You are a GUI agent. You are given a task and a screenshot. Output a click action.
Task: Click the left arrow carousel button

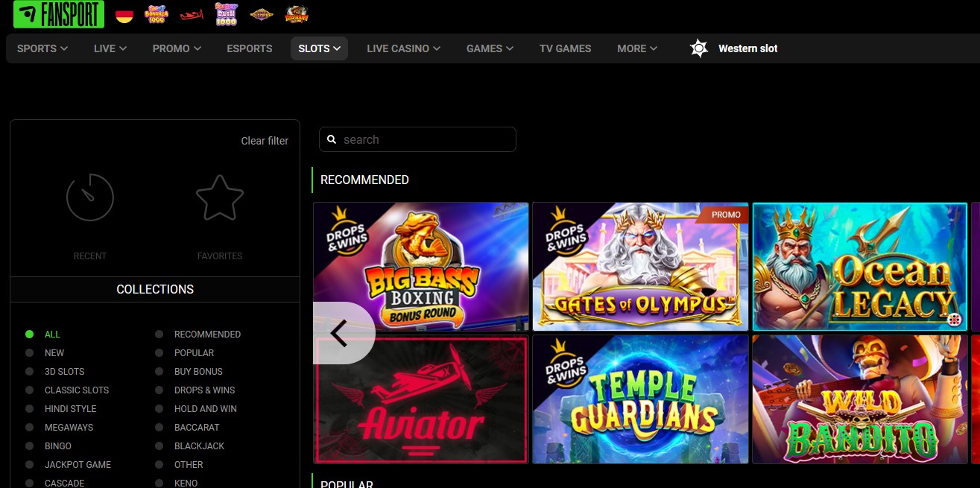[343, 333]
